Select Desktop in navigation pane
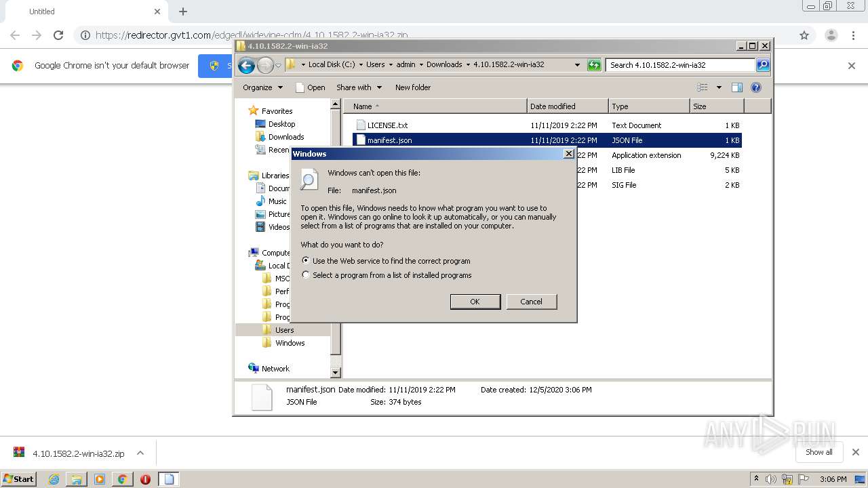The height and width of the screenshot is (488, 868). [281, 124]
